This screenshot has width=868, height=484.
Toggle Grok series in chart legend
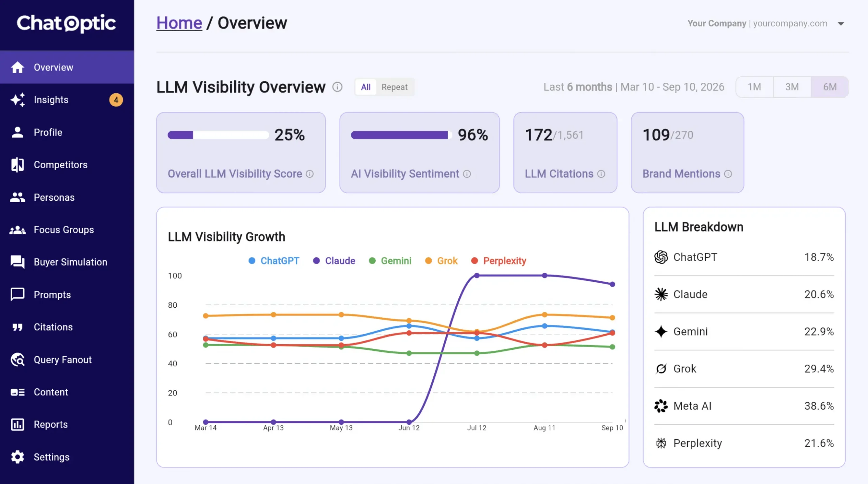click(441, 261)
